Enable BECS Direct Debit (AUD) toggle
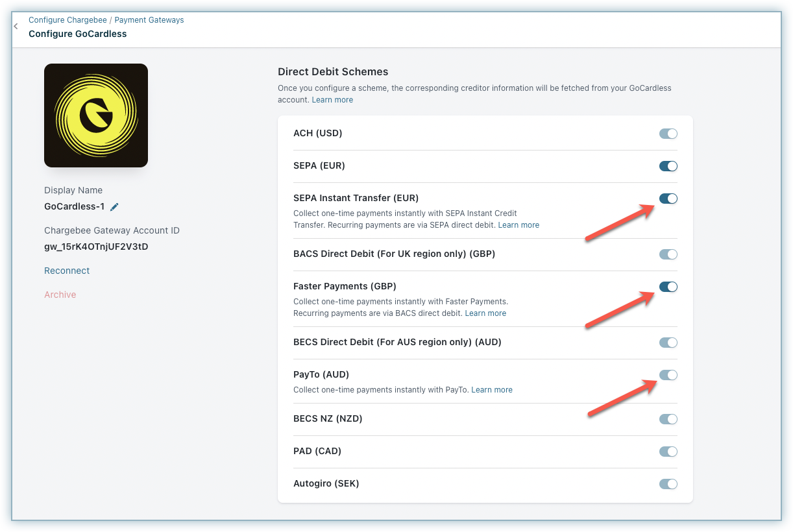This screenshot has height=532, width=793. [x=668, y=343]
